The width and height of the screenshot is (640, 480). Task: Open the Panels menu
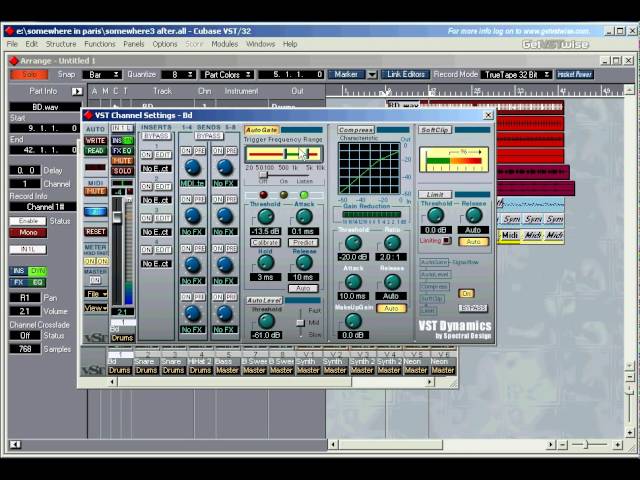pos(133,44)
